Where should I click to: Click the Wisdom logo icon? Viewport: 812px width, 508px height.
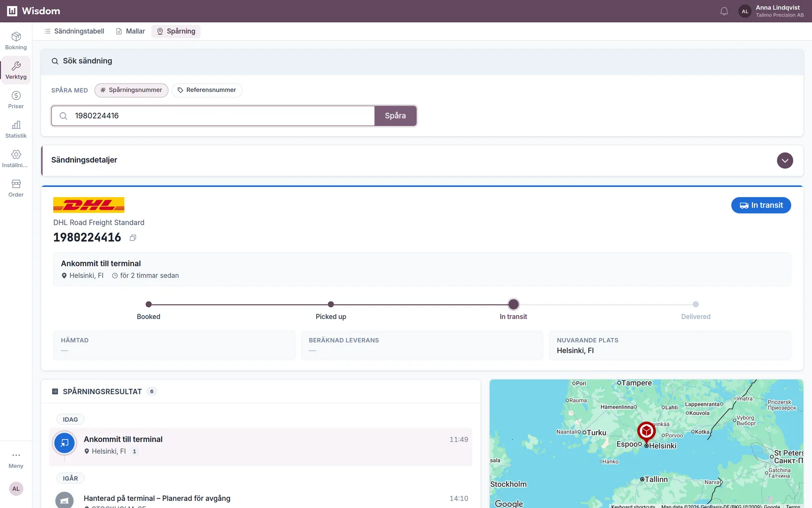12,11
